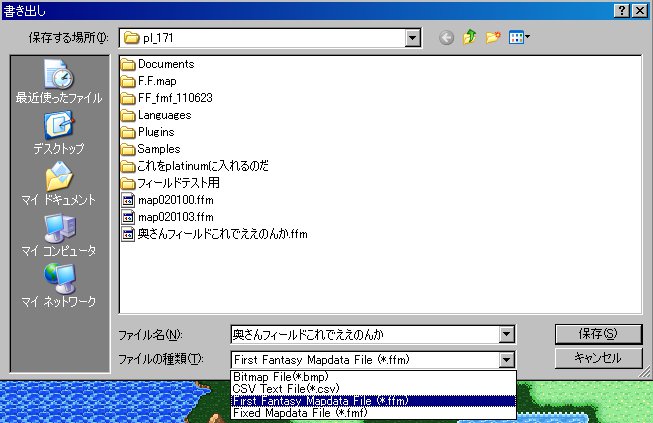
Task: Select folder これをplatinumに入れるのだ
Action: coord(195,166)
